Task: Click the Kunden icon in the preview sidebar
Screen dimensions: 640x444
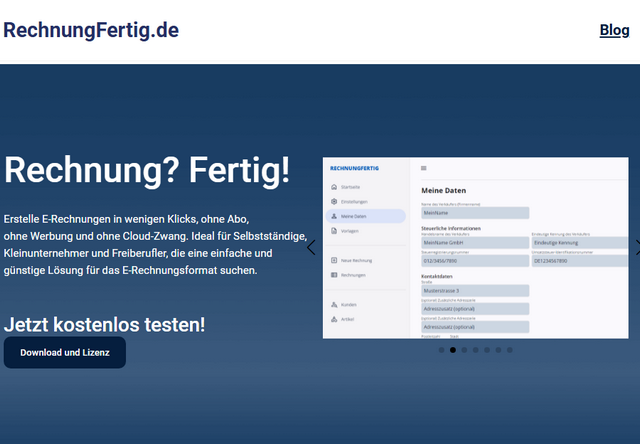Action: click(334, 304)
